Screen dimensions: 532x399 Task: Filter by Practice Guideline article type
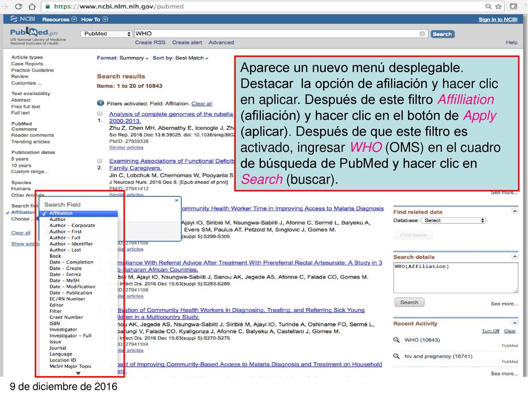[33, 70]
